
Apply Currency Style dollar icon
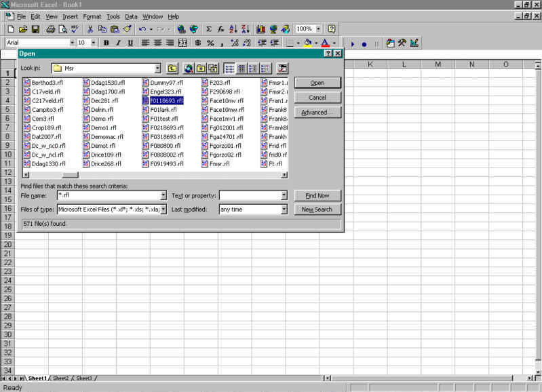click(198, 43)
